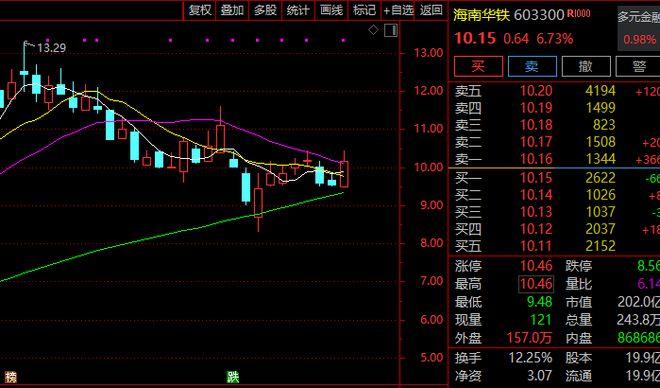The image size is (660, 388).
Task: Click the 13.29 high price label
Action: coord(51,48)
